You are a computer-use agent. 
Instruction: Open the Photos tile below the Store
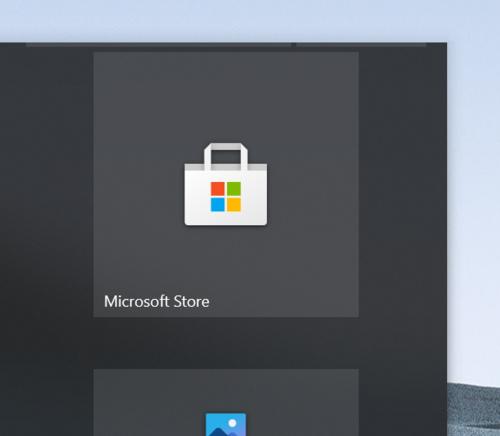coord(226,402)
